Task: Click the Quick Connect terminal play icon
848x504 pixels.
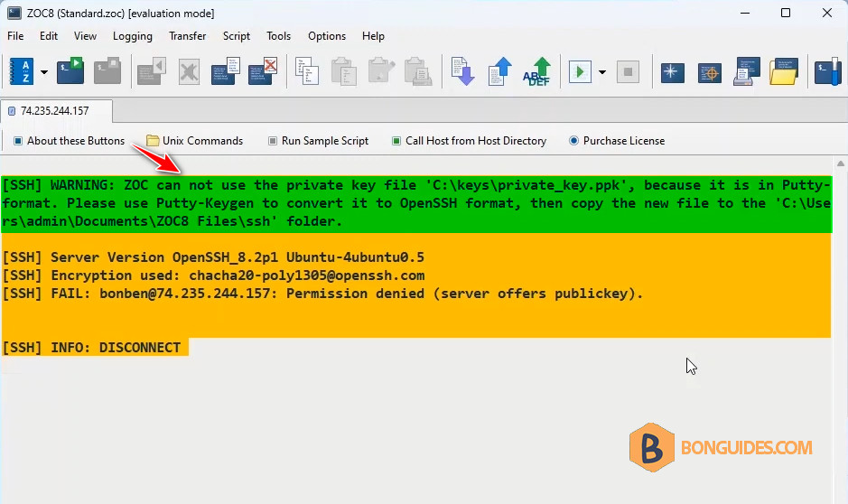Action: coord(70,70)
